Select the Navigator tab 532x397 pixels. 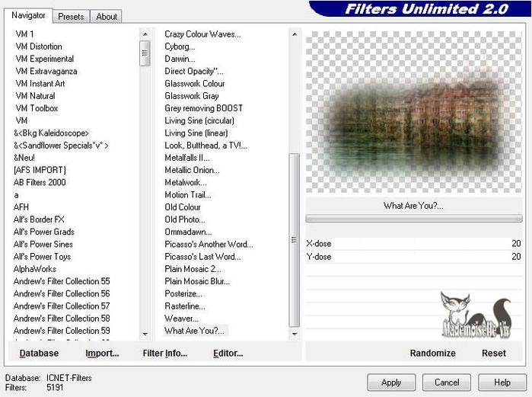28,15
